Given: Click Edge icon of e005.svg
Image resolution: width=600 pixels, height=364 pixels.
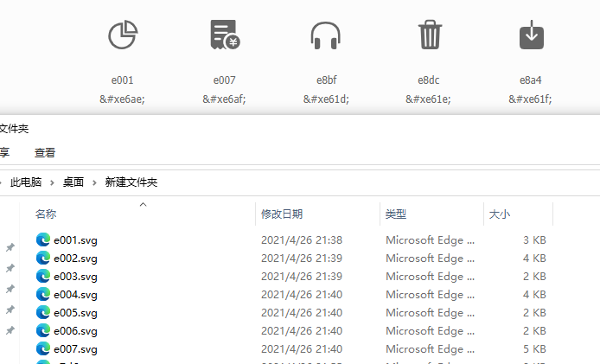Looking at the screenshot, I should 43,313.
